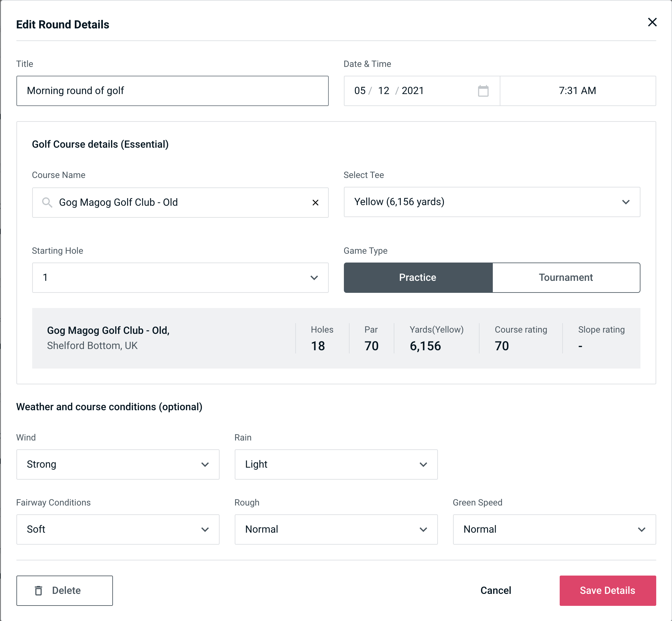Click Save Details button
Screen dimensions: 672x621
(608, 591)
